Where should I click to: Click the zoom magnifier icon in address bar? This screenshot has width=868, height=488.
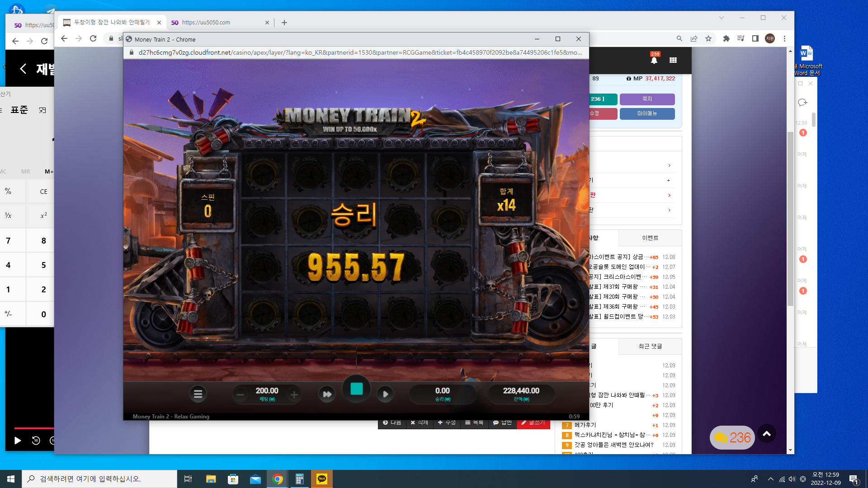click(679, 39)
